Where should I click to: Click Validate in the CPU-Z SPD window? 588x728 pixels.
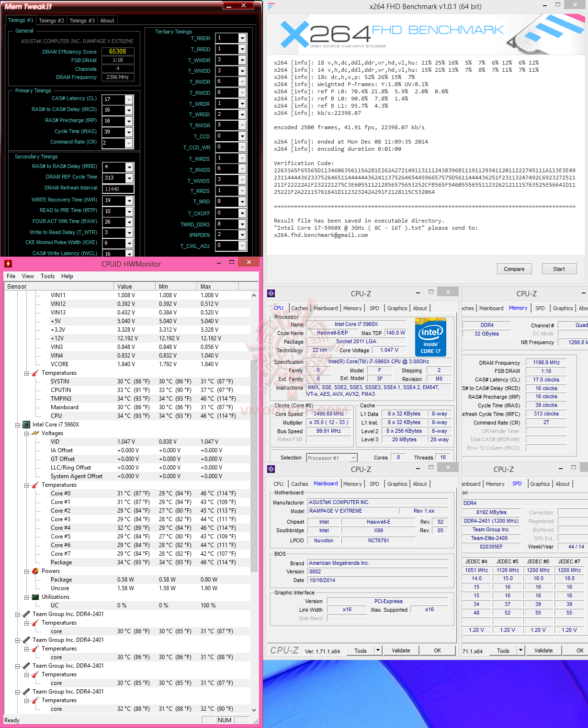point(543,650)
